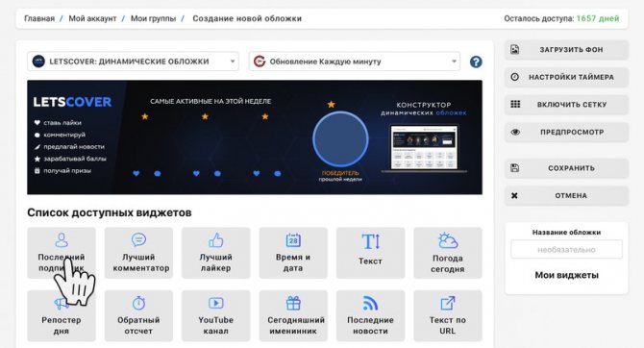Open Мои группы breadcrumb link
The width and height of the screenshot is (644, 348).
click(153, 18)
